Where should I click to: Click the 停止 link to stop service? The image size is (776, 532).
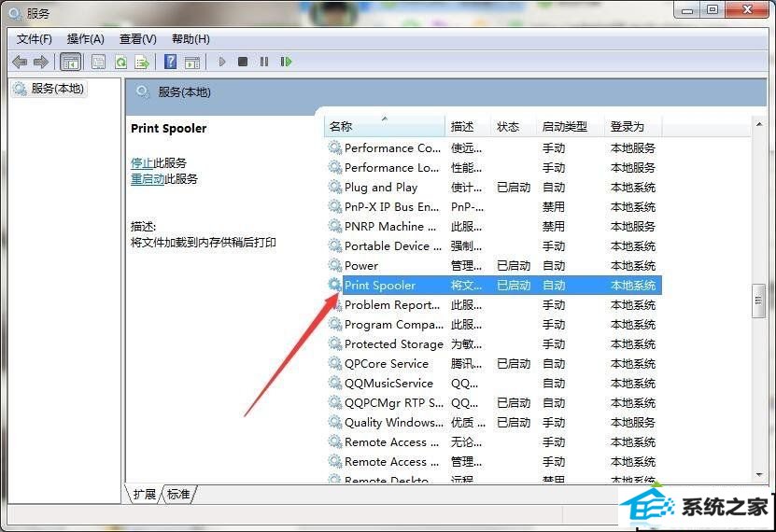click(x=142, y=162)
